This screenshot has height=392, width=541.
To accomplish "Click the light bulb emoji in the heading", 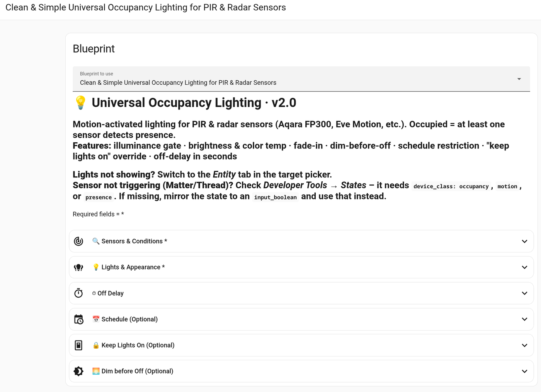I will 80,102.
